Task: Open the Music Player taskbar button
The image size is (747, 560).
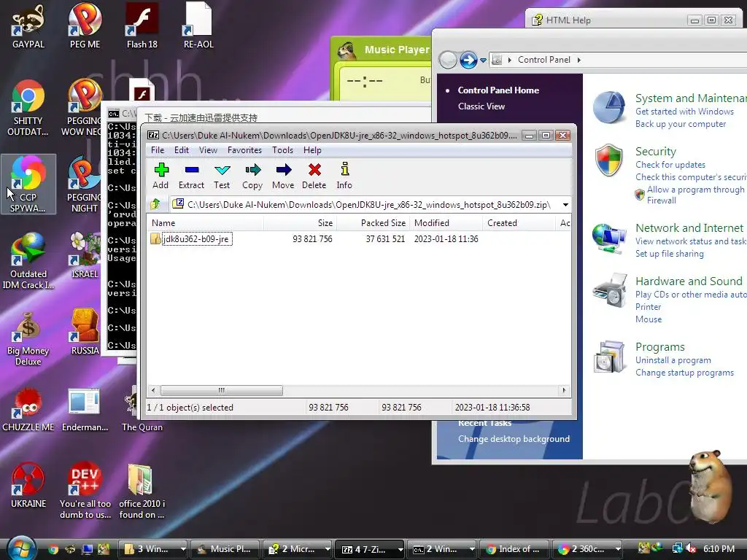Action: [x=225, y=549]
